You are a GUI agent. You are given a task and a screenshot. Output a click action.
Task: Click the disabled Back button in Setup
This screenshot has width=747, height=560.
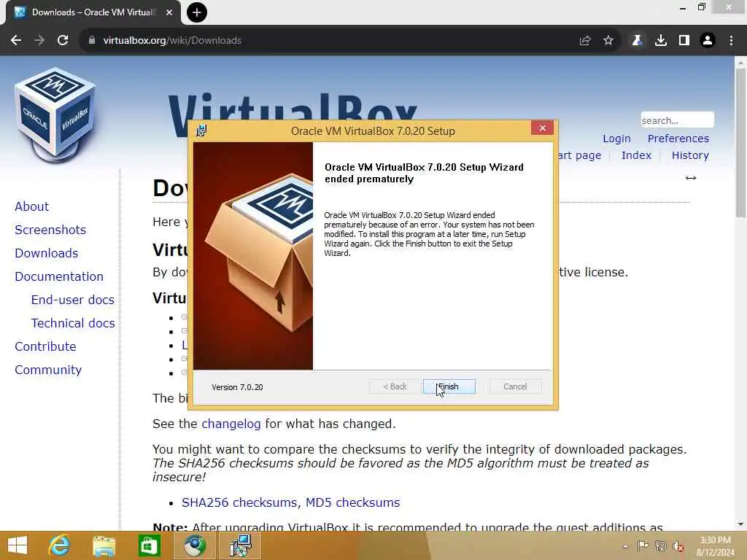pos(395,386)
